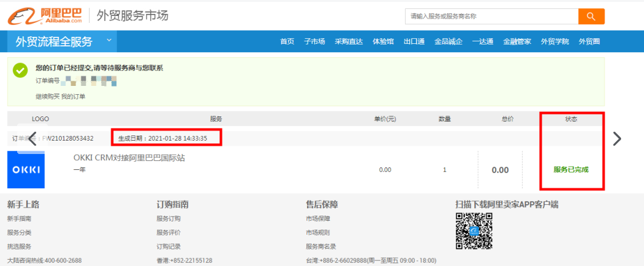Click the 继续购买 link
Screen dimensions: 644x266
48,97
